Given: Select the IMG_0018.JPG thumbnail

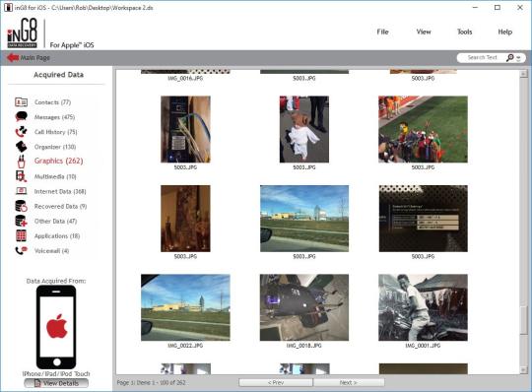Looking at the screenshot, I should point(304,307).
